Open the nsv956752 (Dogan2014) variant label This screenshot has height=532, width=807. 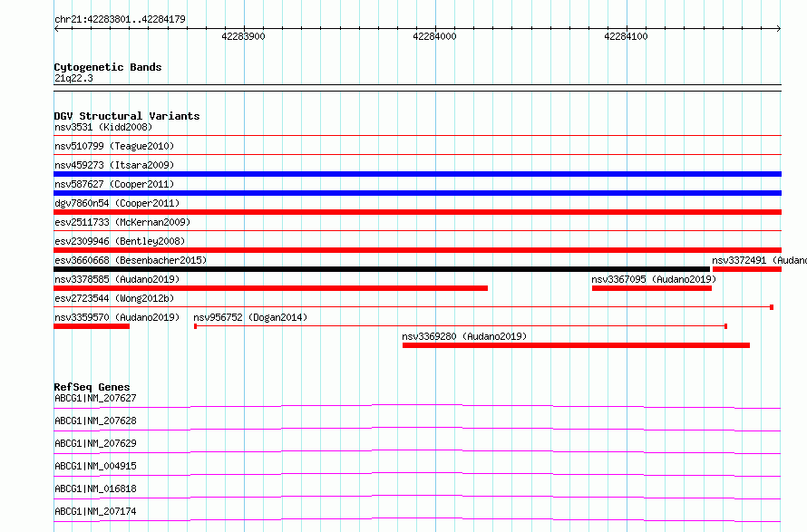[250, 317]
